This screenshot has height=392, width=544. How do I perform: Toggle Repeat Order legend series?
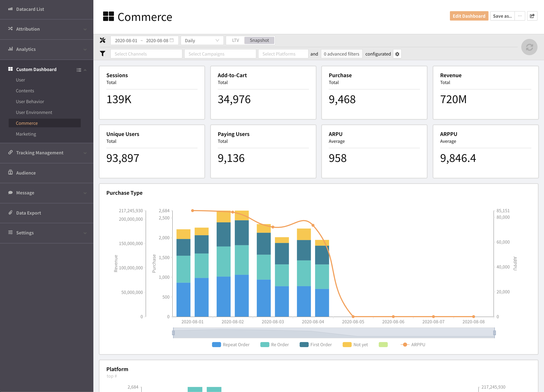[x=231, y=345]
